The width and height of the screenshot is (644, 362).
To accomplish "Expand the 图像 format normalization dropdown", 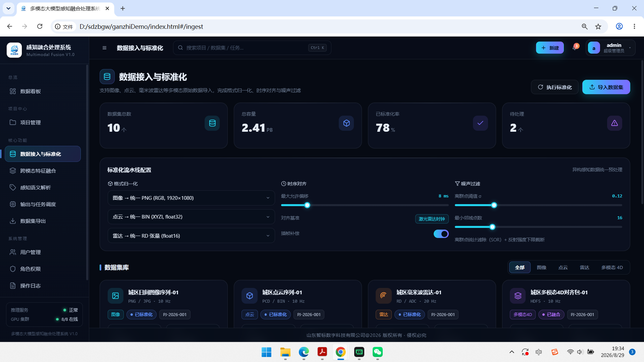I will point(191,198).
